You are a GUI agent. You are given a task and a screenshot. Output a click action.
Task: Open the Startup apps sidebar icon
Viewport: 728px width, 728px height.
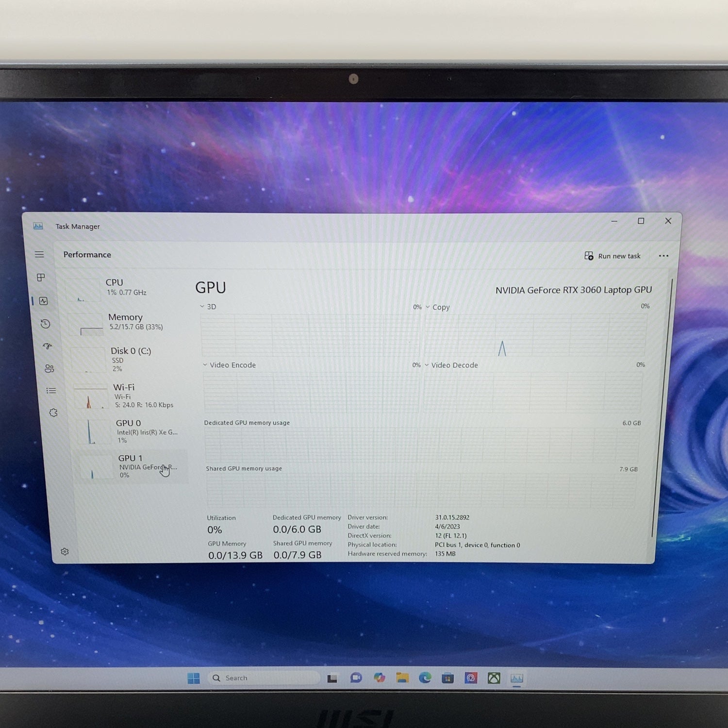(x=48, y=346)
